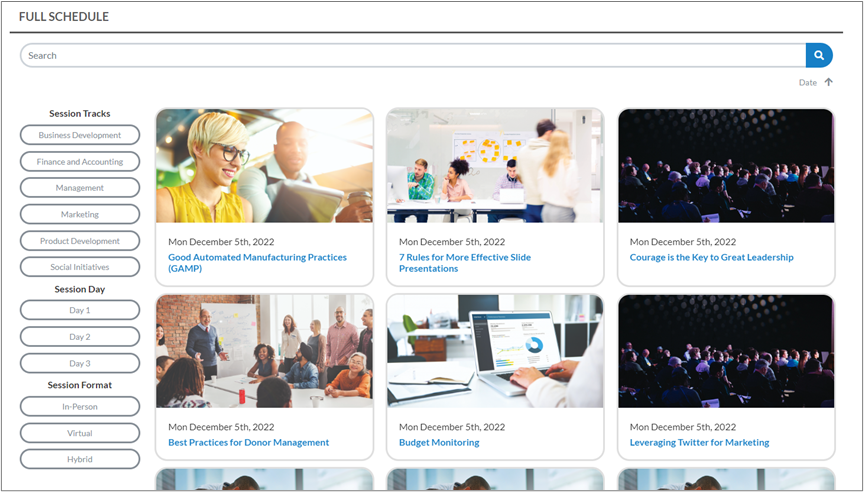Viewport: 864px width, 492px height.
Task: Select the Hybrid session format filter
Action: click(x=80, y=459)
